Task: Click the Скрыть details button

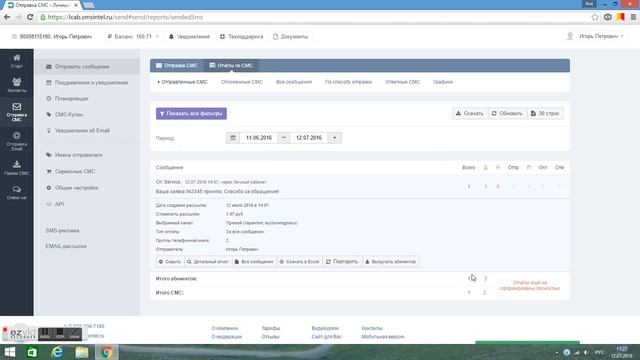Action: click(170, 262)
